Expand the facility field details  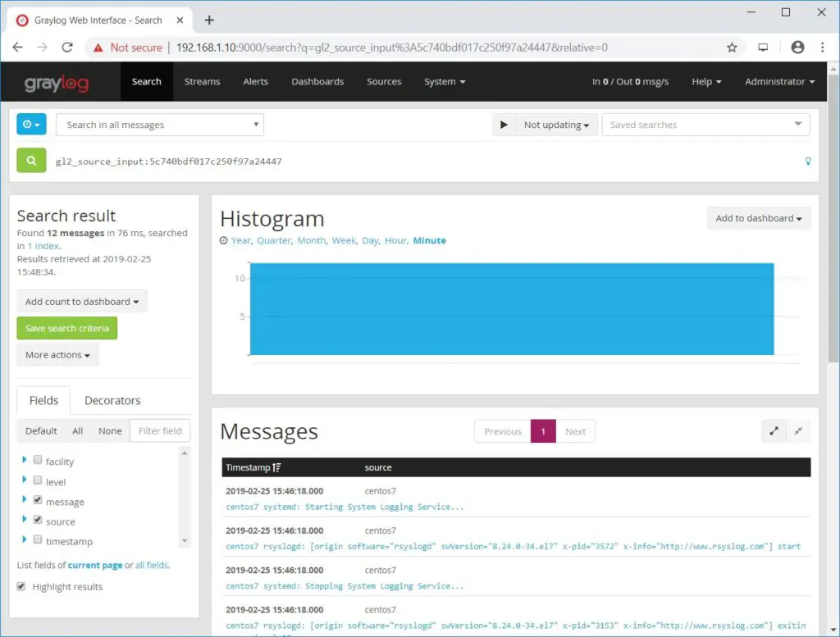24,460
